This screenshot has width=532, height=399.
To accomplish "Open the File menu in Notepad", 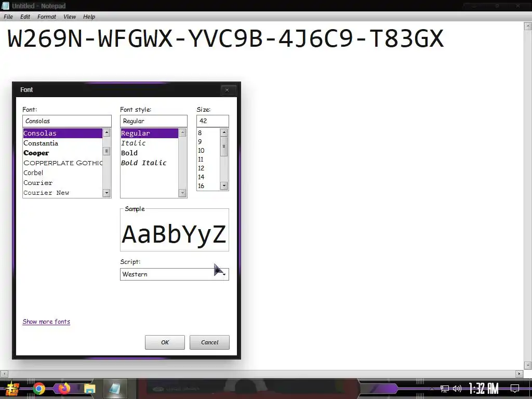I will (x=8, y=17).
